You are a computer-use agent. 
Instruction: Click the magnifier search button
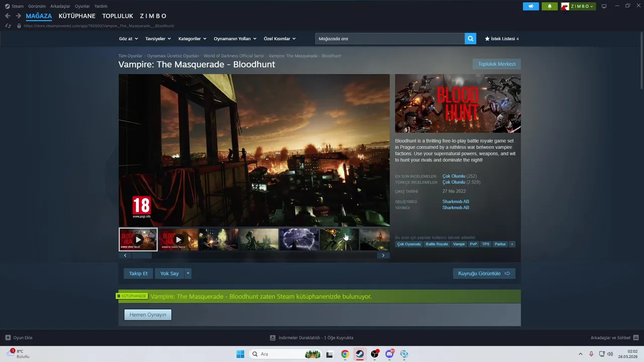pos(470,39)
